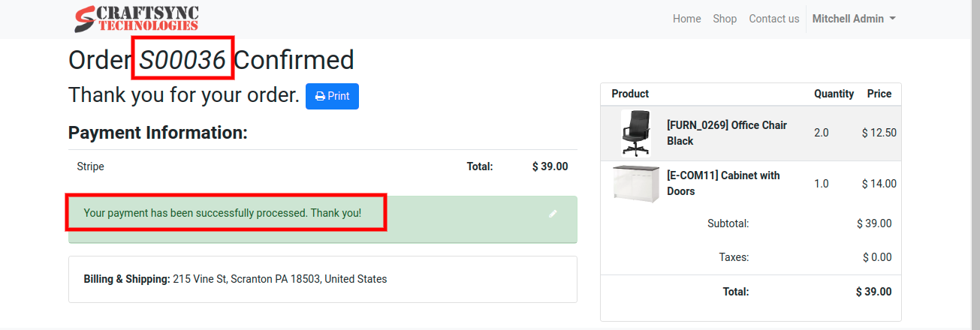
Task: Navigate to Contact us
Action: [773, 19]
